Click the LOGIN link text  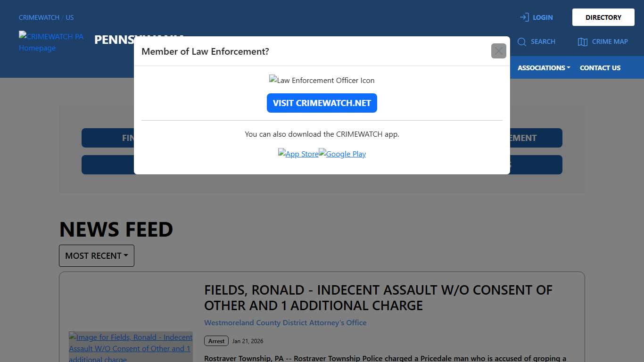click(543, 17)
